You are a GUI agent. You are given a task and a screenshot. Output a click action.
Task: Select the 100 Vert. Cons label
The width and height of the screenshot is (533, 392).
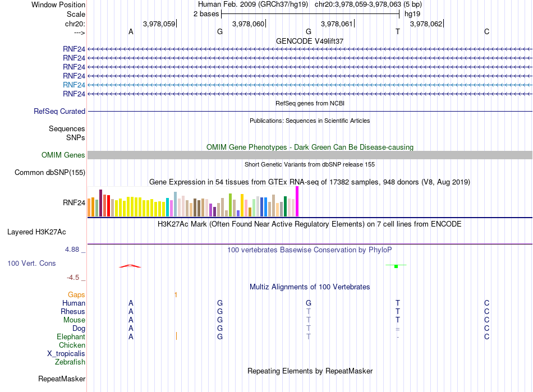point(31,263)
